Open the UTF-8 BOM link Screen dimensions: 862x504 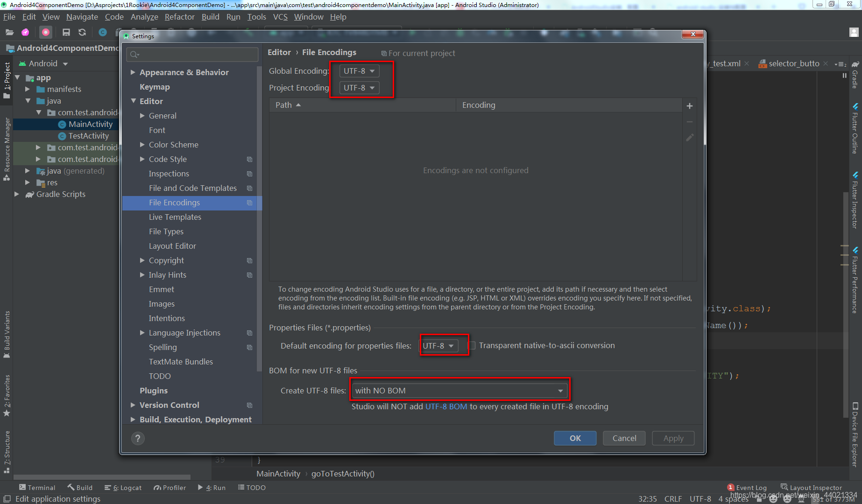pyautogui.click(x=446, y=406)
